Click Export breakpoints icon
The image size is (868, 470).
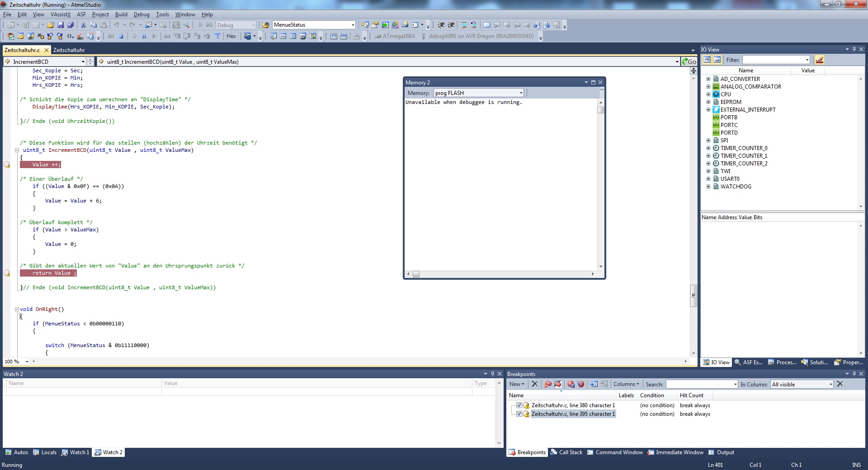click(x=571, y=384)
